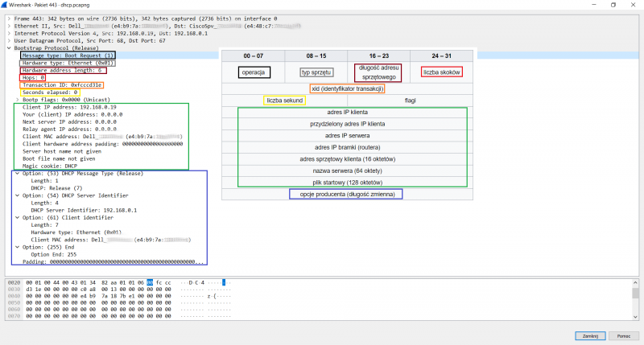Select the Message type: Boot Request field
The height and width of the screenshot is (345, 644).
pyautogui.click(x=68, y=55)
